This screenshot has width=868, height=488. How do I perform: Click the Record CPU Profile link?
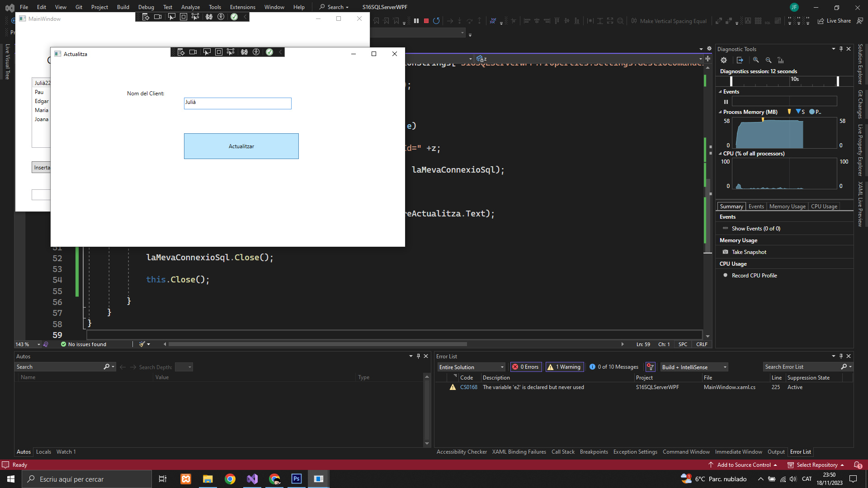[754, 276]
